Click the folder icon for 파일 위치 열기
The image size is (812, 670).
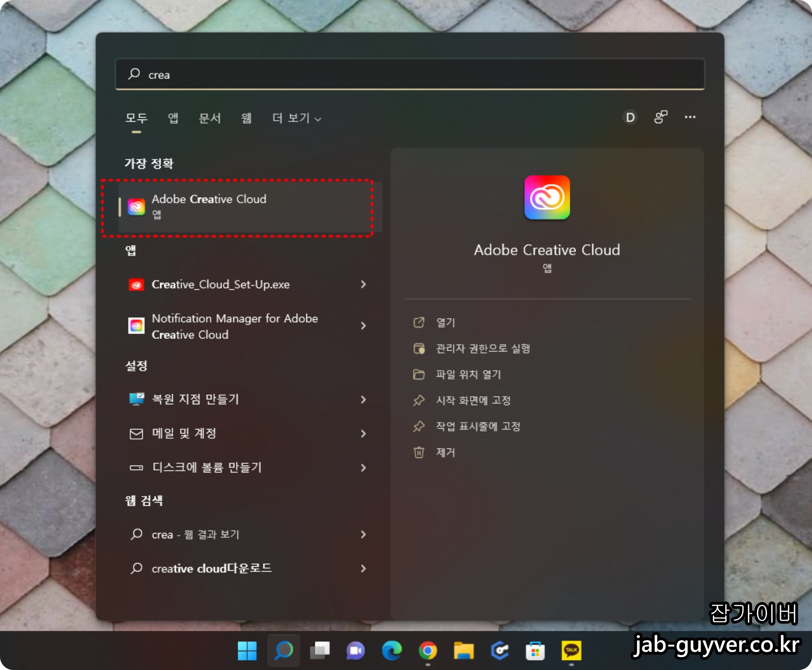[419, 374]
